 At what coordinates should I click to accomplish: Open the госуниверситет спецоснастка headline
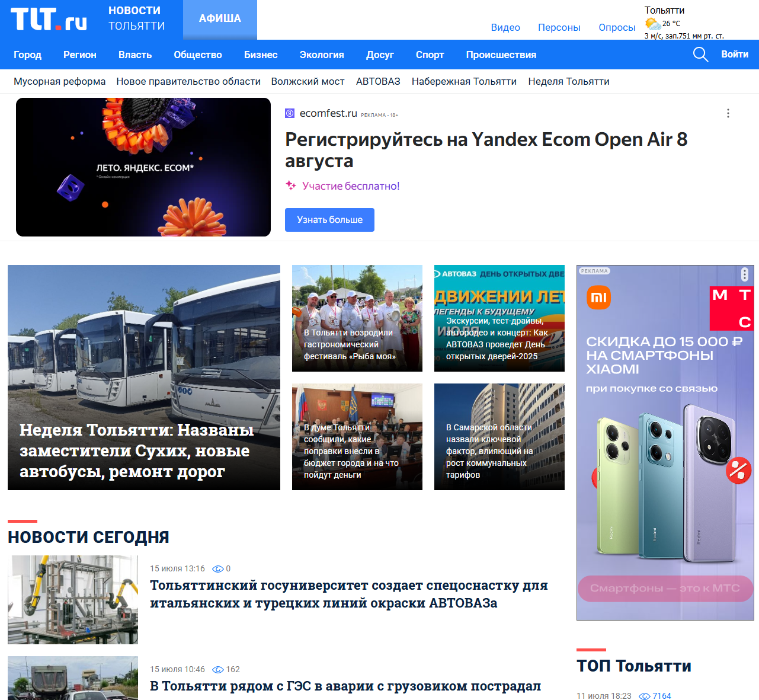click(x=349, y=594)
